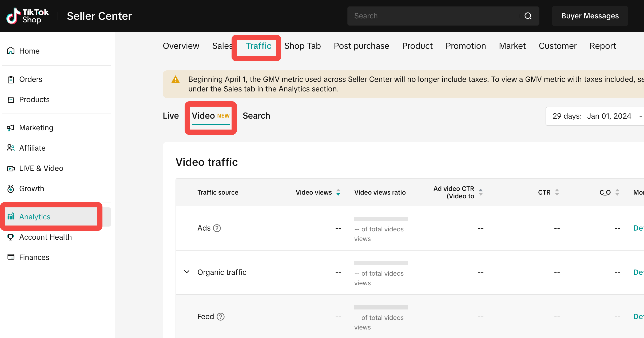Switch to the Live traffic tab
The height and width of the screenshot is (338, 644).
click(171, 116)
